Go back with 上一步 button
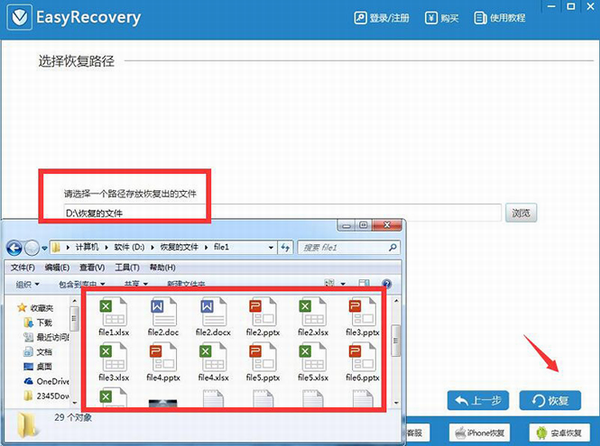The image size is (600, 446). click(x=478, y=400)
